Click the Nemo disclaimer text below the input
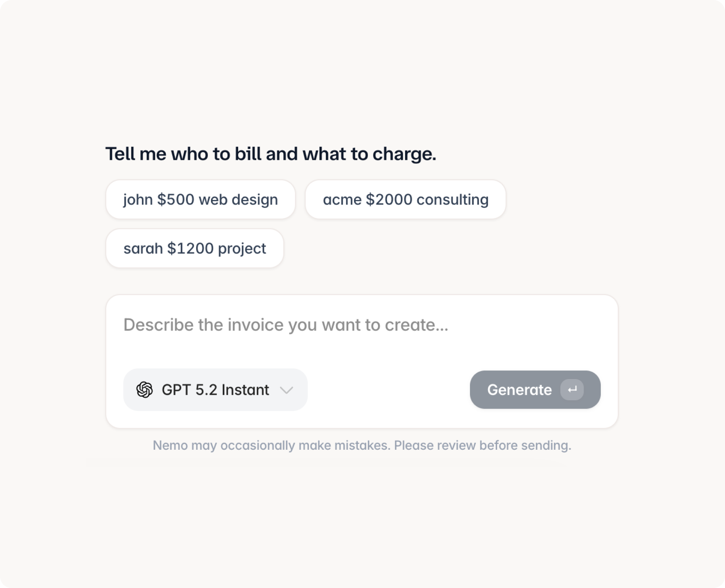This screenshot has width=725, height=588. point(362,445)
